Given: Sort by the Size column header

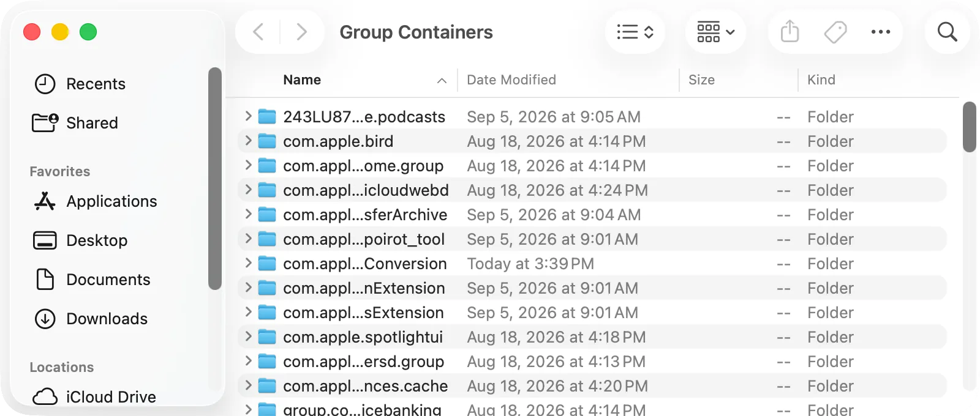Looking at the screenshot, I should click(701, 80).
